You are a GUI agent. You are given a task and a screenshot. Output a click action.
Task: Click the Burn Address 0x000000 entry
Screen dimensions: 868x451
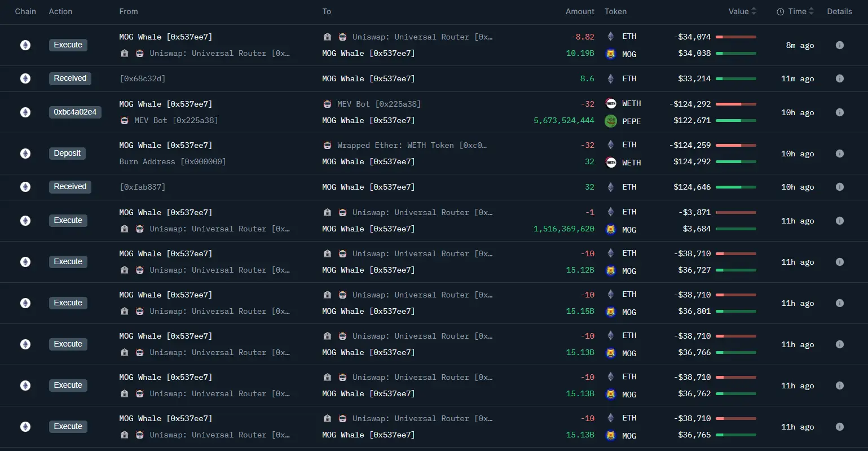(173, 162)
